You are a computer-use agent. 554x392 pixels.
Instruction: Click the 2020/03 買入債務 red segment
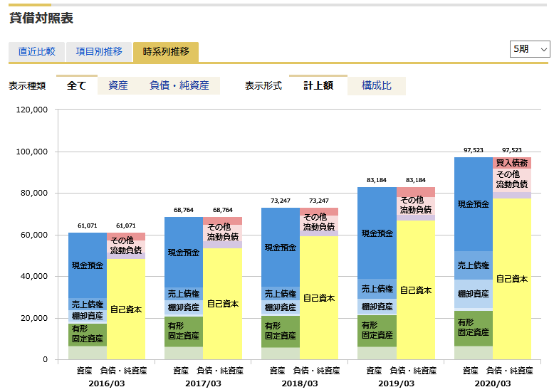coord(512,163)
